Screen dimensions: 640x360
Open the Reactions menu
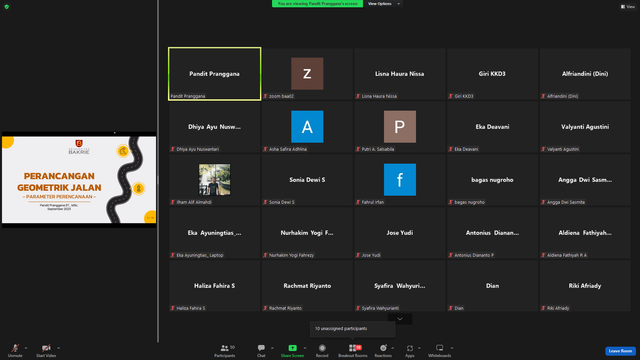coord(383,350)
